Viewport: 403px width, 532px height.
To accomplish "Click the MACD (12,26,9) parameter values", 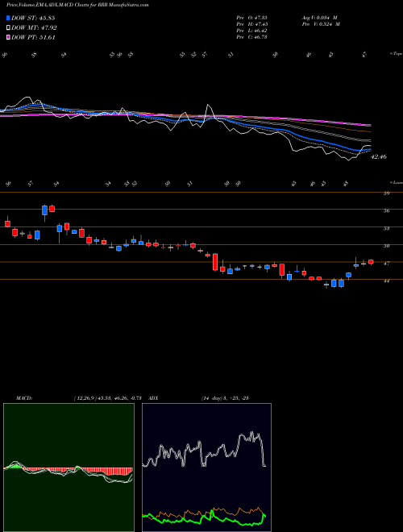I will [110, 398].
